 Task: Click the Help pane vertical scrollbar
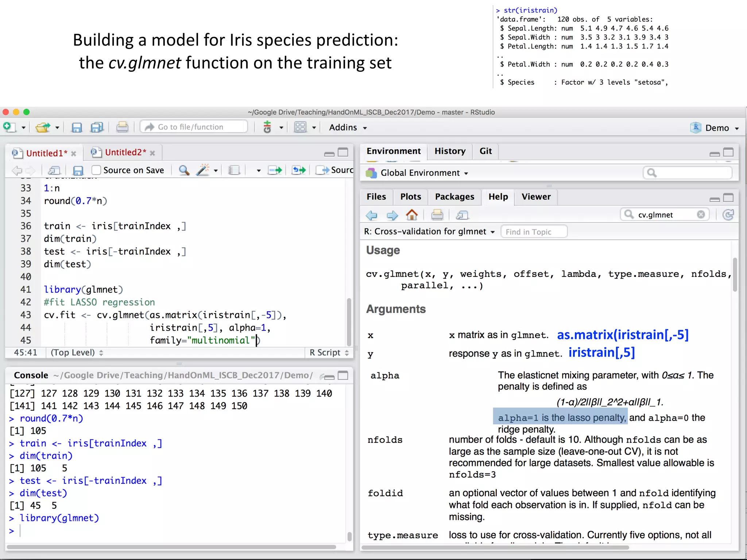(x=735, y=275)
